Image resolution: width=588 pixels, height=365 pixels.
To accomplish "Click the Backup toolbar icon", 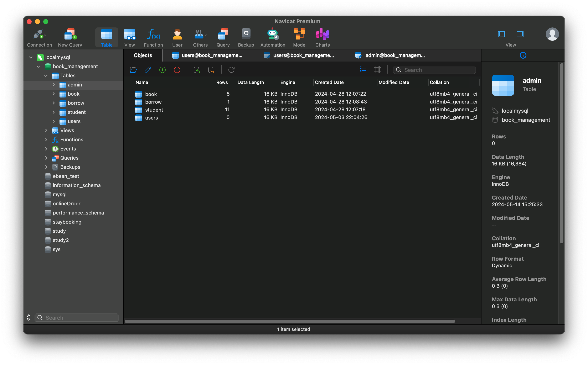I will point(246,37).
